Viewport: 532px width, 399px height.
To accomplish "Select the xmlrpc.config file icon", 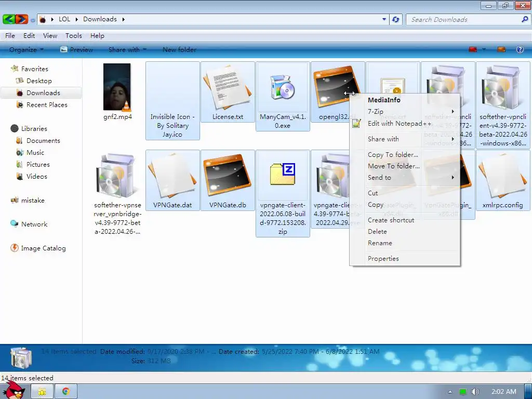I will pyautogui.click(x=503, y=176).
